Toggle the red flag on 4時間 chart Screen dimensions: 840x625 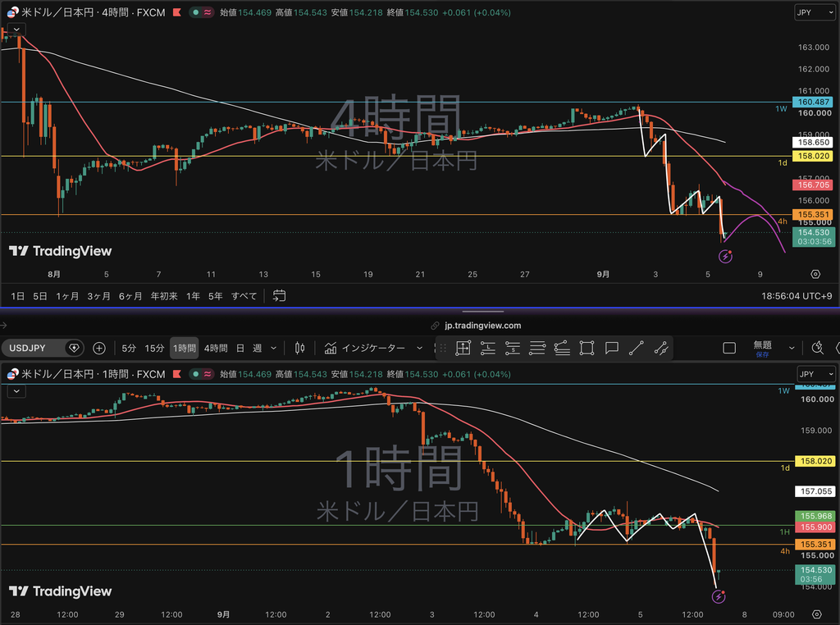tap(177, 12)
